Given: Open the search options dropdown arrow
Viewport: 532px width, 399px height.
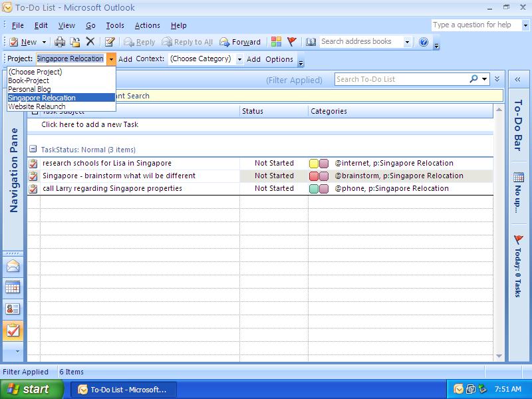Looking at the screenshot, I should [x=485, y=79].
